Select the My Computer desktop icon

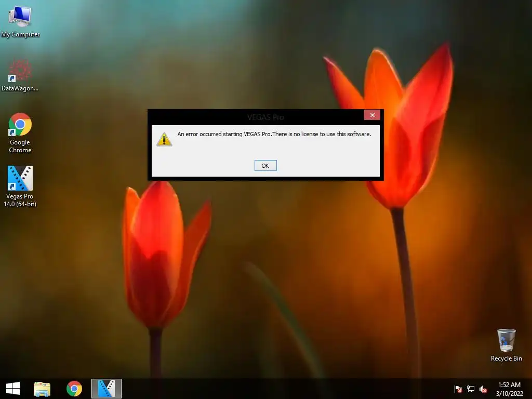pyautogui.click(x=20, y=21)
